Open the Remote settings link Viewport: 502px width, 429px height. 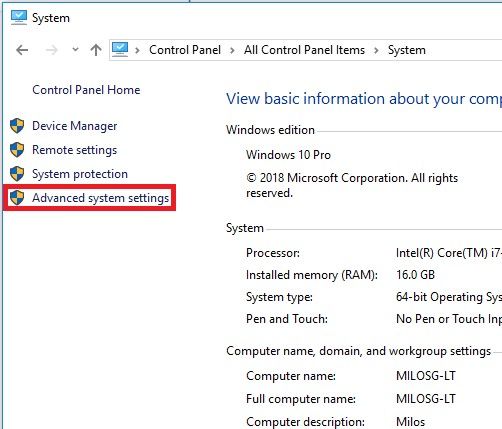point(75,150)
